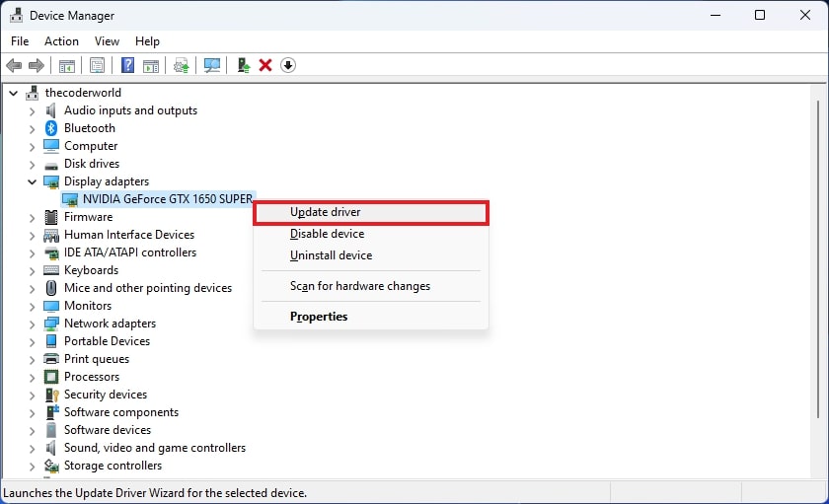Click the blue Help question mark icon
Screen dimensions: 829x504
click(128, 65)
